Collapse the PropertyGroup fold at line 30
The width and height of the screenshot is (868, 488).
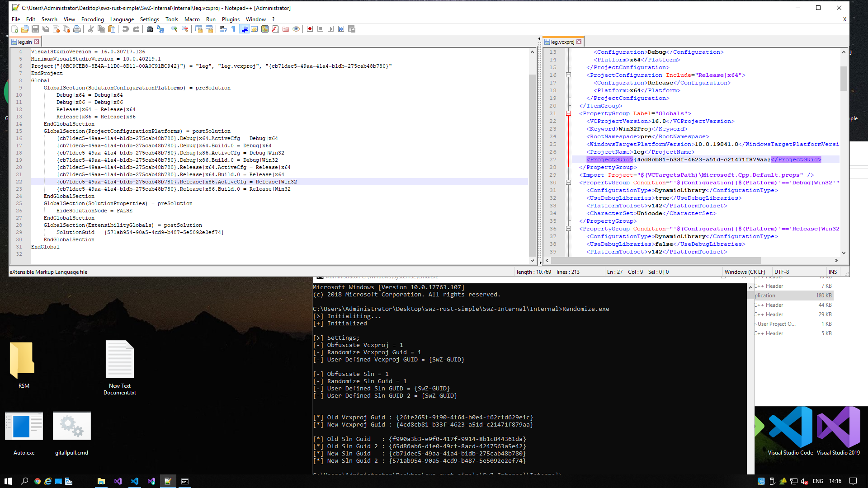568,183
